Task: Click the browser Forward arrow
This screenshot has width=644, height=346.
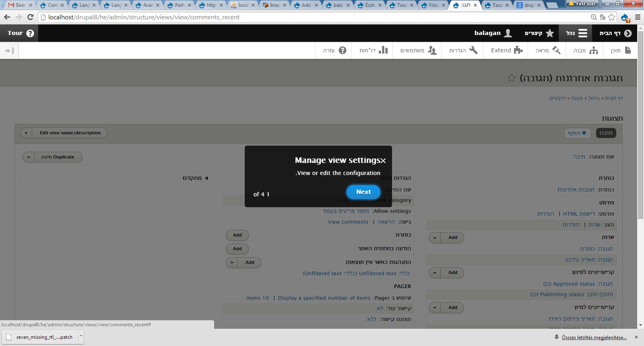Action: (x=19, y=17)
